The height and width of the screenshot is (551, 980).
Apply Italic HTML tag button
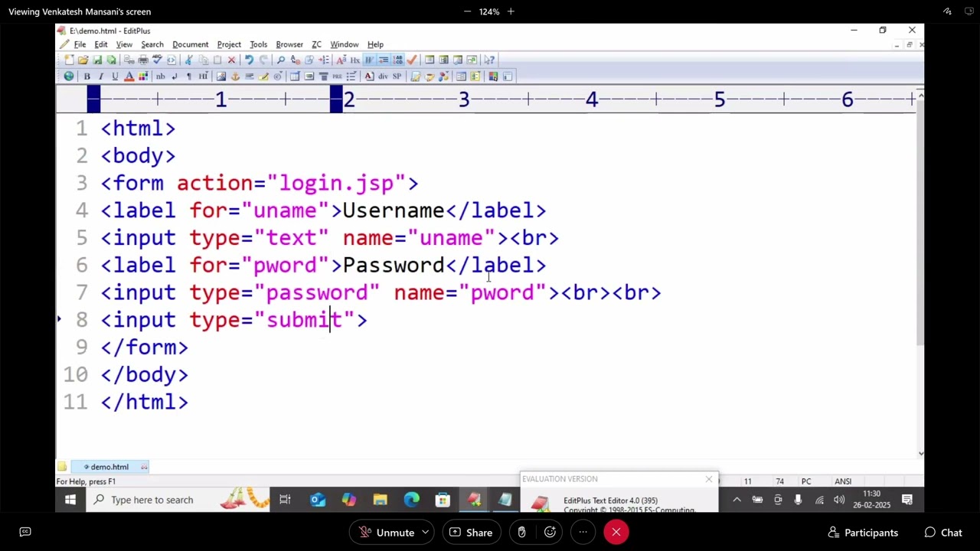101,77
